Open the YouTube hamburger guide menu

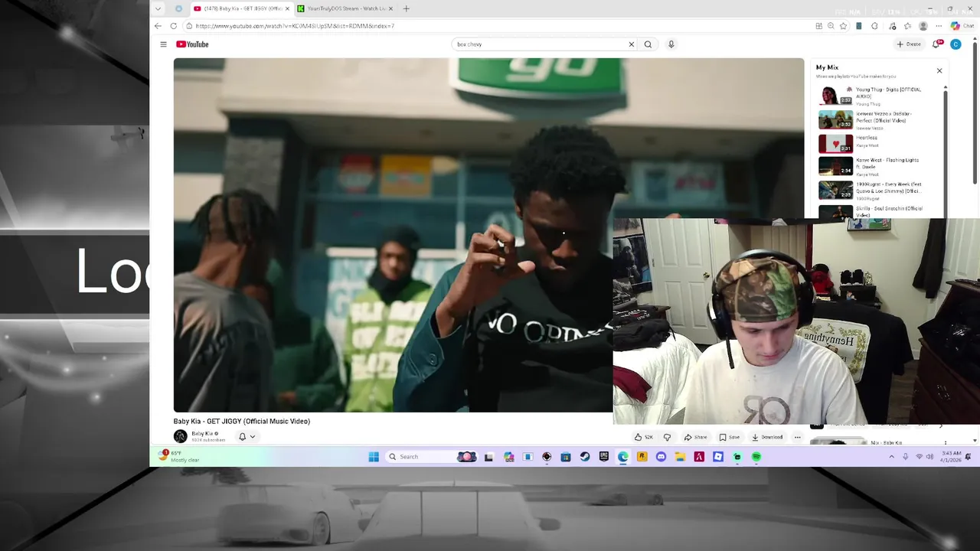coord(163,44)
